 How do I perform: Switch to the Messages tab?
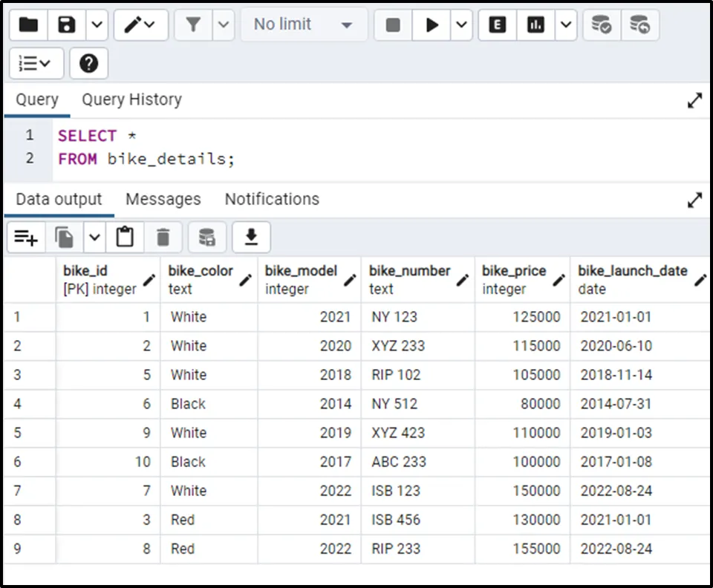(x=163, y=199)
